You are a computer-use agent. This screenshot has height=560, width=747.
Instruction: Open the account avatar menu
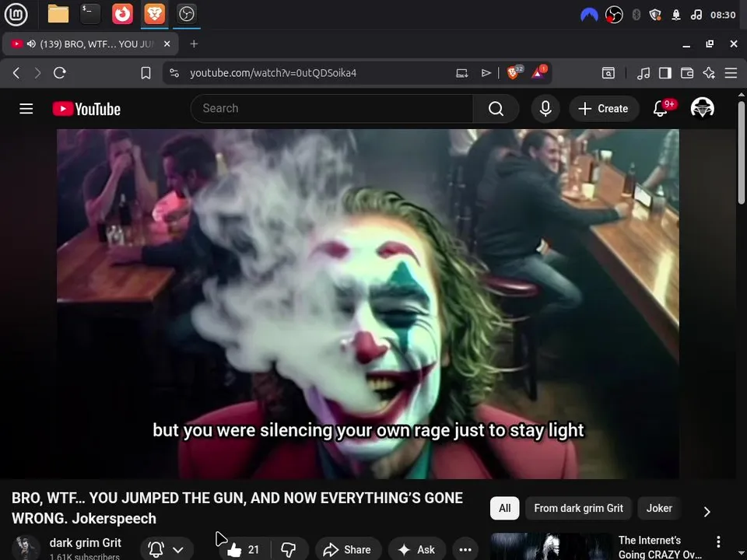[702, 108]
